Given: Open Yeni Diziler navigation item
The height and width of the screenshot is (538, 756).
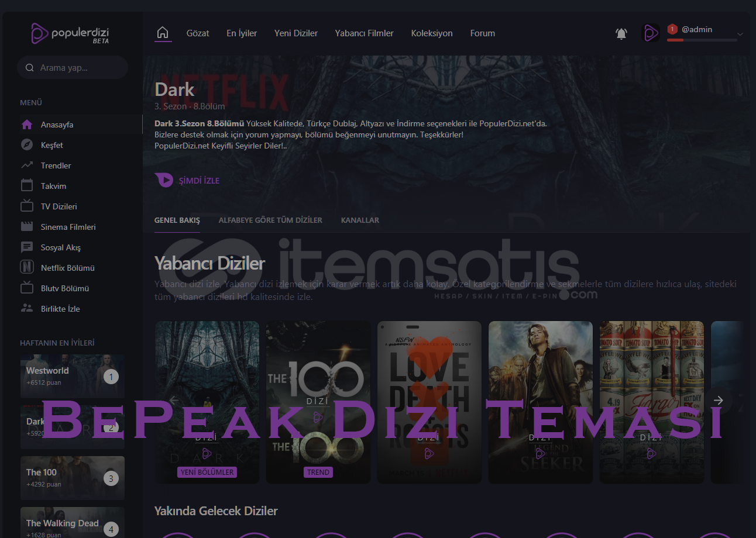Looking at the screenshot, I should tap(296, 33).
